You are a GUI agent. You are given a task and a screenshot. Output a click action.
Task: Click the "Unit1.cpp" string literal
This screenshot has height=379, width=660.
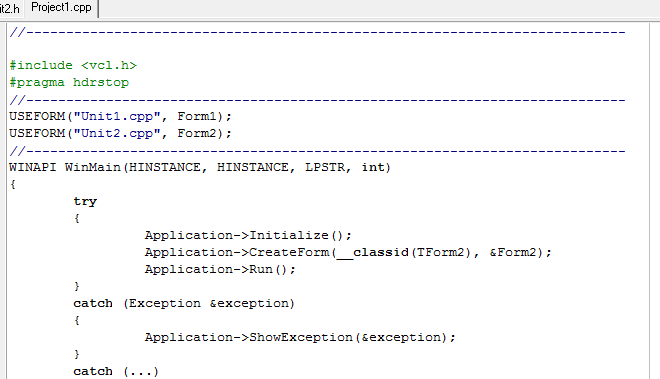pos(117,116)
